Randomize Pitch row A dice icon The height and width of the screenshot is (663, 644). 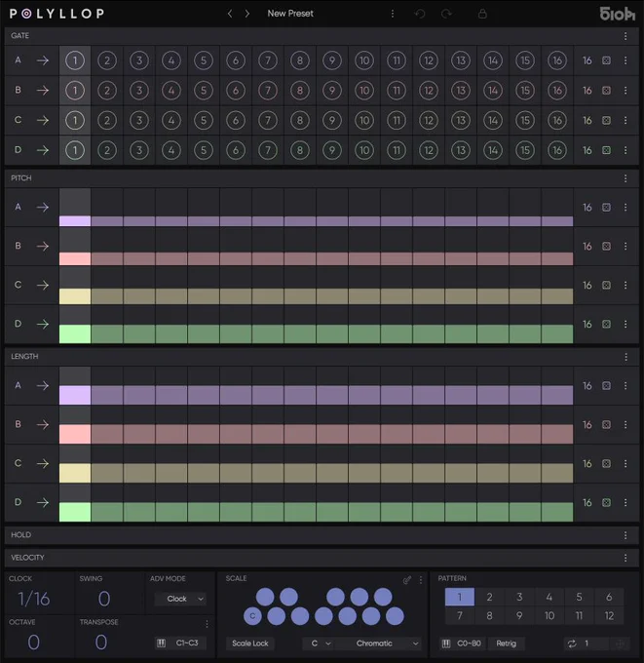coord(606,207)
